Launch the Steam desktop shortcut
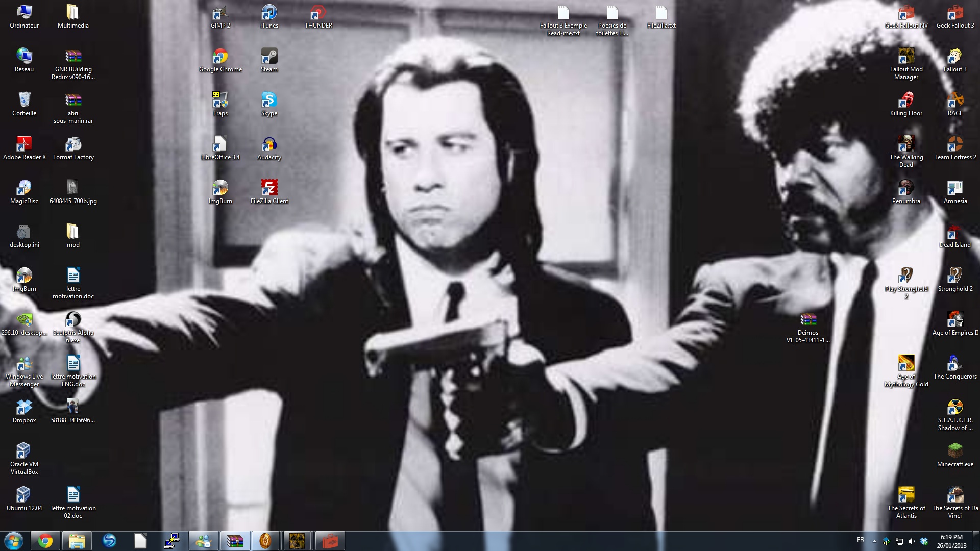Screen dimensions: 980x551 (x=269, y=60)
